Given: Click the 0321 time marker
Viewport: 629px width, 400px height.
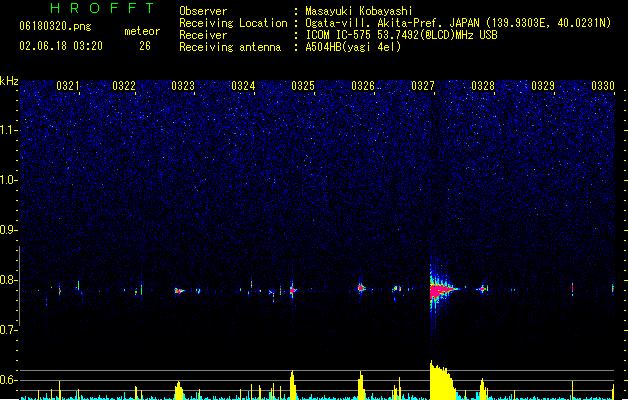Looking at the screenshot, I should point(68,86).
